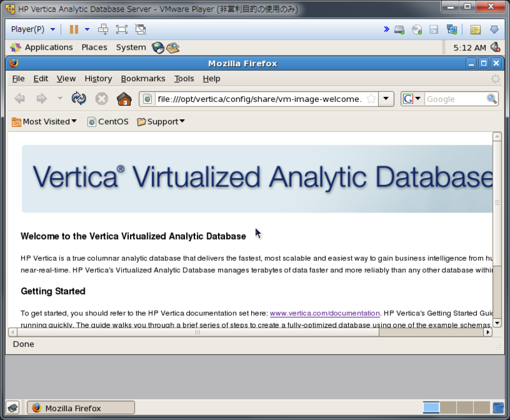Open Firefox View menu

point(66,78)
